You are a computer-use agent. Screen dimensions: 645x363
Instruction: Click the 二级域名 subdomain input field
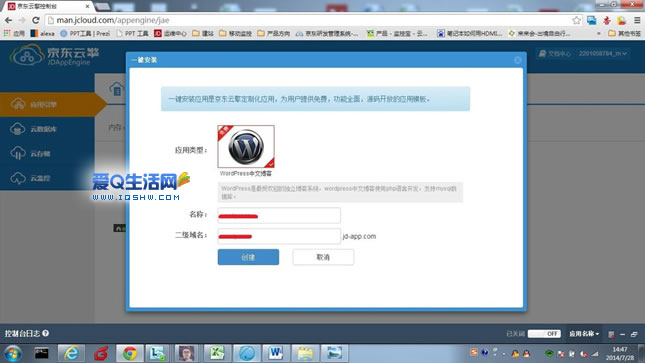(279, 236)
